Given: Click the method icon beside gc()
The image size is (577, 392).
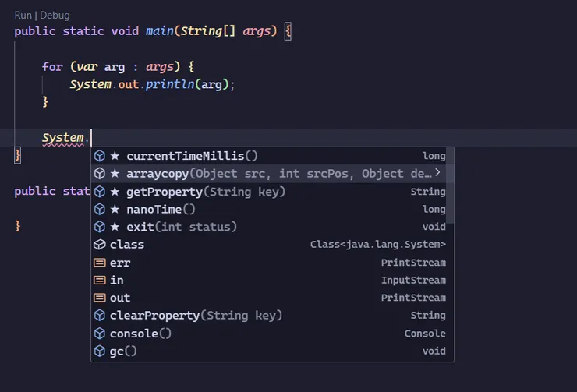Looking at the screenshot, I should (x=100, y=351).
